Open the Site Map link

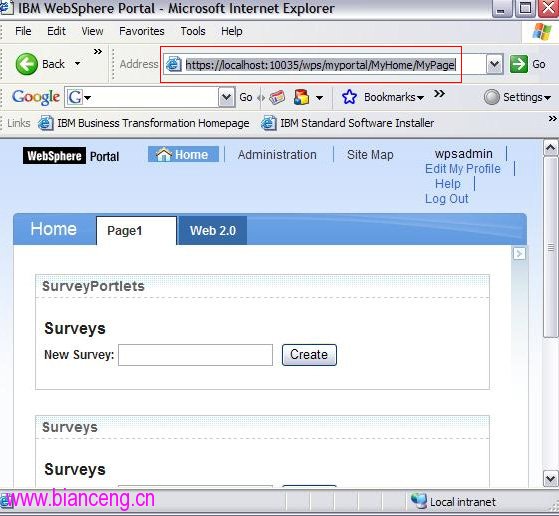pyautogui.click(x=370, y=155)
